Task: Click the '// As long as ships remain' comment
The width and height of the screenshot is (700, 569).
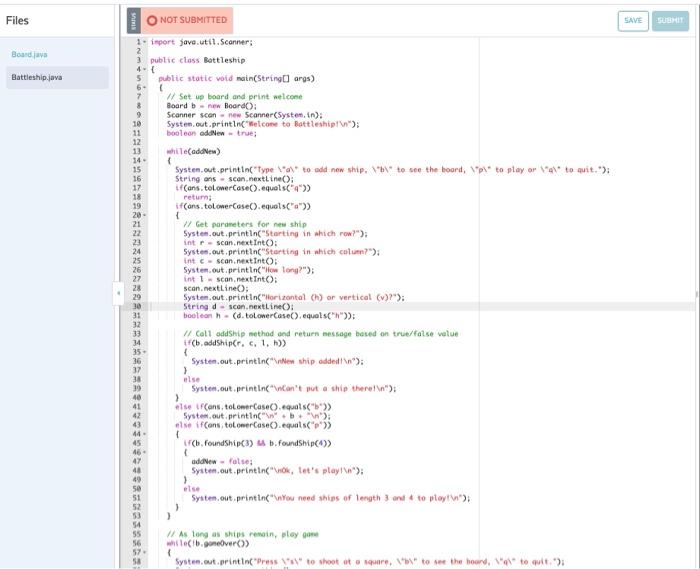Action: pyautogui.click(x=242, y=534)
